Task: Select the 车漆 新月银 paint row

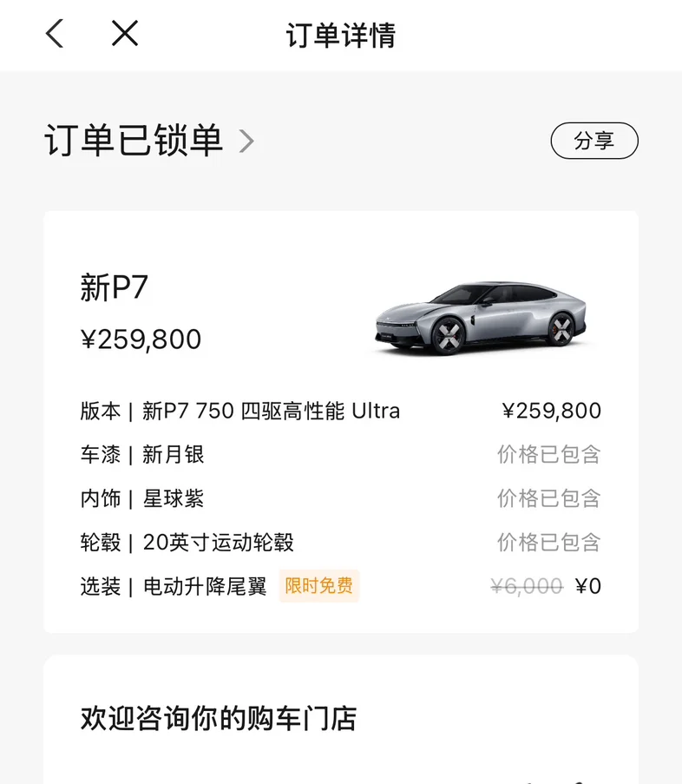Action: click(340, 455)
